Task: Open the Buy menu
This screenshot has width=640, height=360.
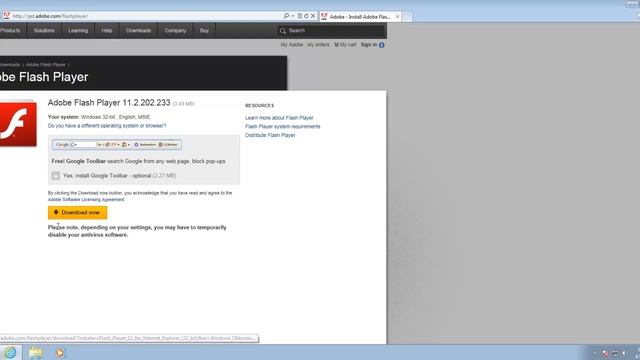Action: point(204,31)
